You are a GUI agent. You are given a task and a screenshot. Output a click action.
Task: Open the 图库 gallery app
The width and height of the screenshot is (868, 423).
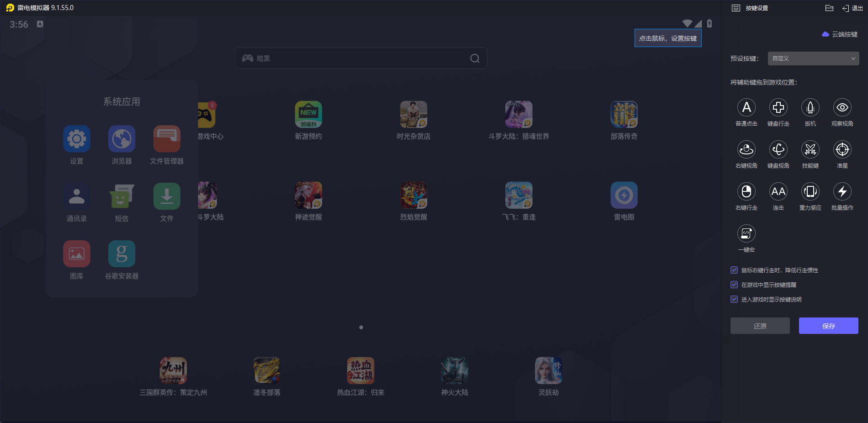click(77, 254)
